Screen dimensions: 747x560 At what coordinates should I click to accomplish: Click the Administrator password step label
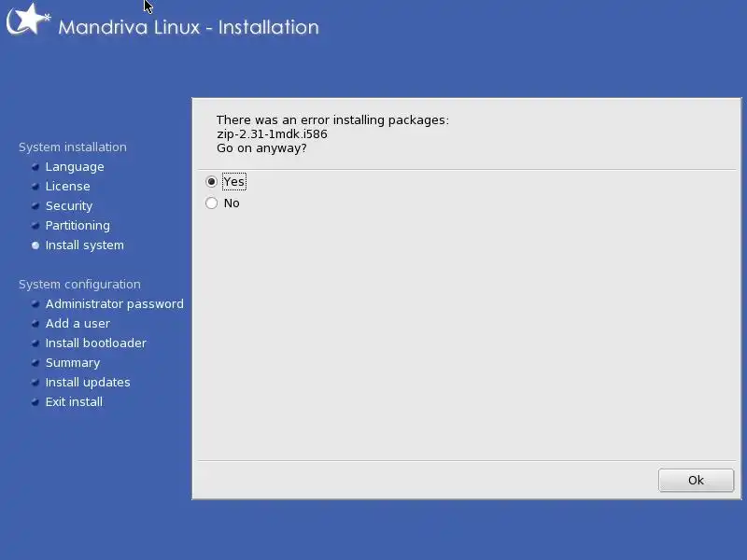click(x=114, y=304)
